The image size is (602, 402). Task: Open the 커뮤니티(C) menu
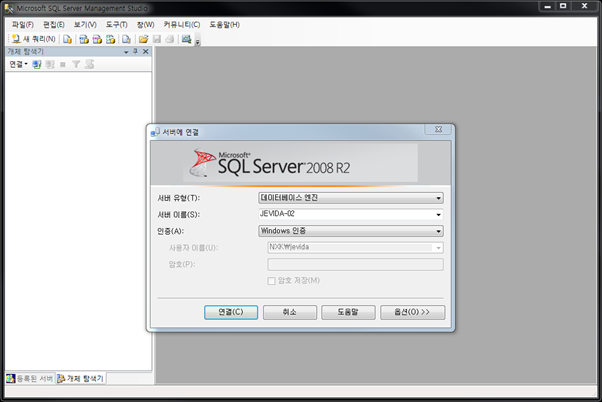coord(182,25)
